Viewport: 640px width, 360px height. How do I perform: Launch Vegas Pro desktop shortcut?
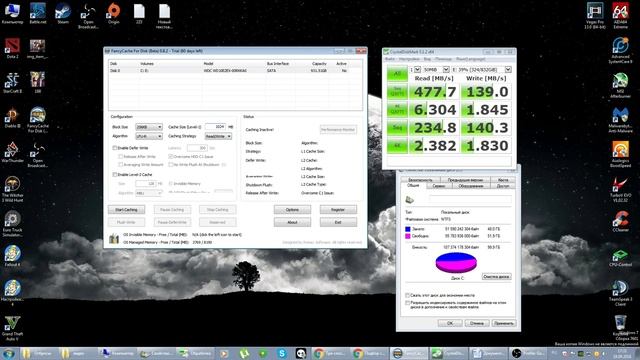coord(595,16)
